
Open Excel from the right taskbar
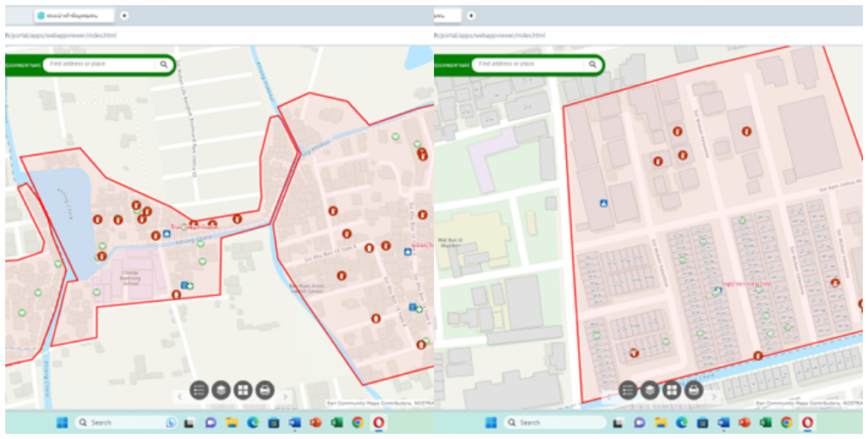pyautogui.click(x=766, y=423)
